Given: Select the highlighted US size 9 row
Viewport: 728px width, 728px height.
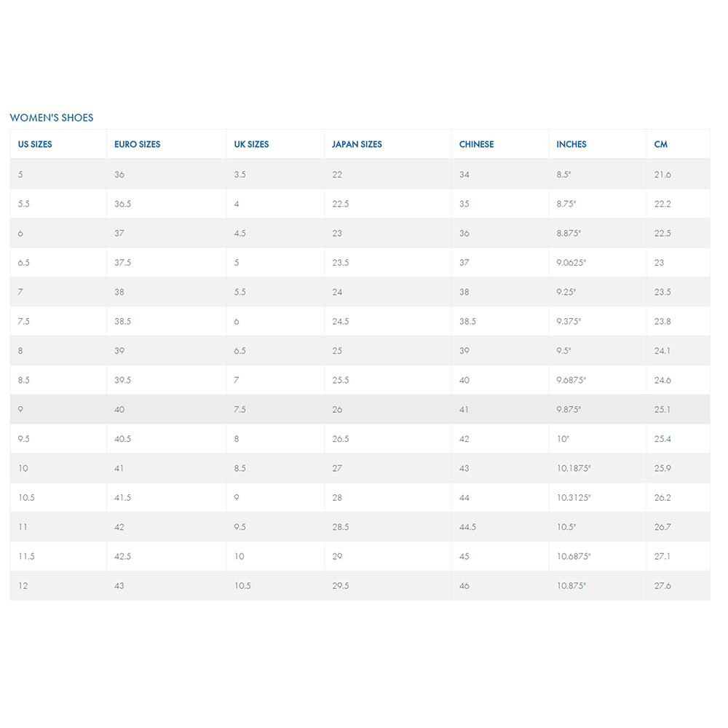Looking at the screenshot, I should coord(360,409).
